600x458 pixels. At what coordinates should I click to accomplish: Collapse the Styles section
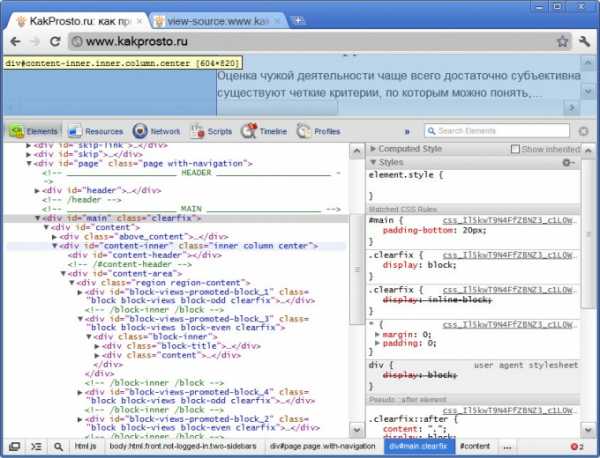(374, 162)
